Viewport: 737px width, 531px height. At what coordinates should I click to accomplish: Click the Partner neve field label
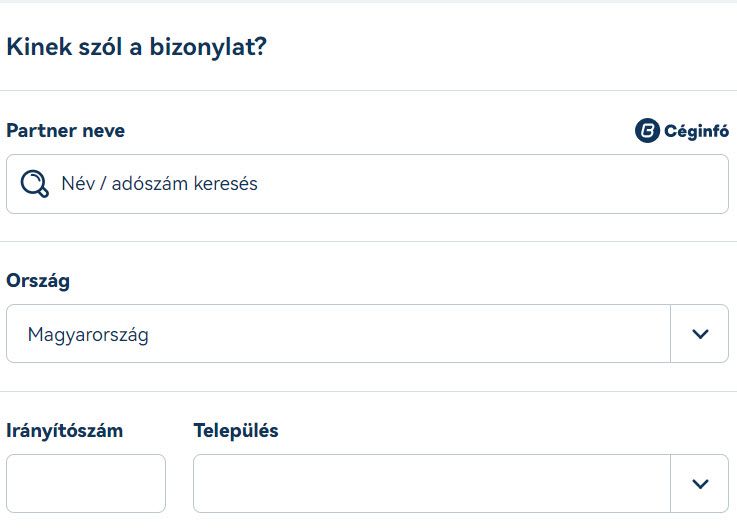pos(65,131)
